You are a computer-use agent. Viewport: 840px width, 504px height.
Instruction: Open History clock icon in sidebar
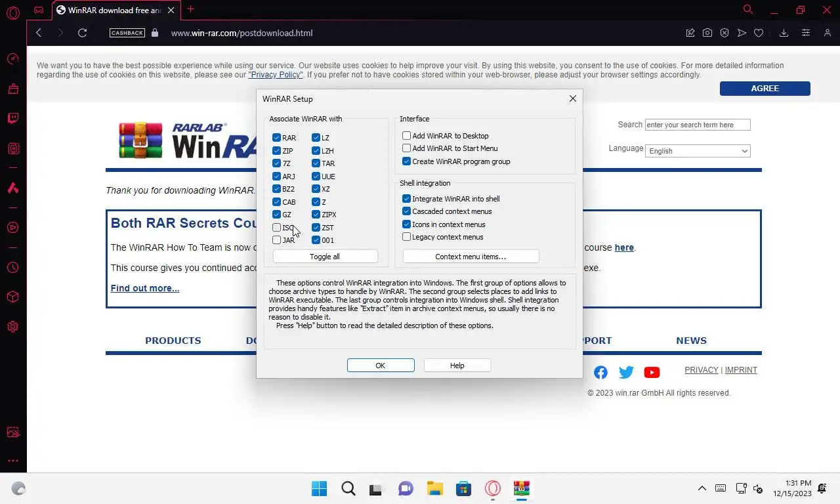click(x=13, y=268)
